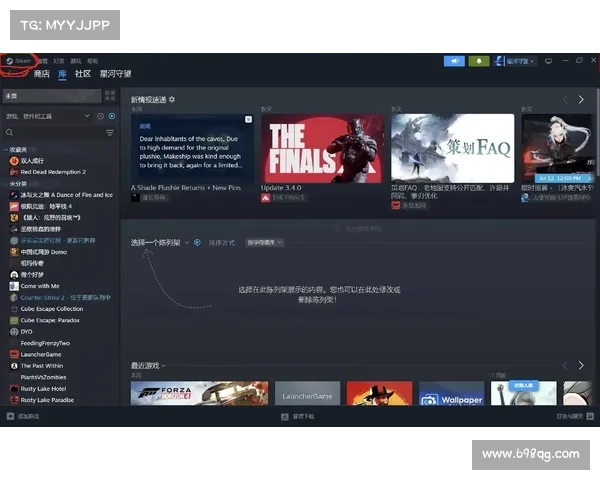Image resolution: width=600 pixels, height=480 pixels.
Task: Show previous news with left arrow
Action: (565, 100)
